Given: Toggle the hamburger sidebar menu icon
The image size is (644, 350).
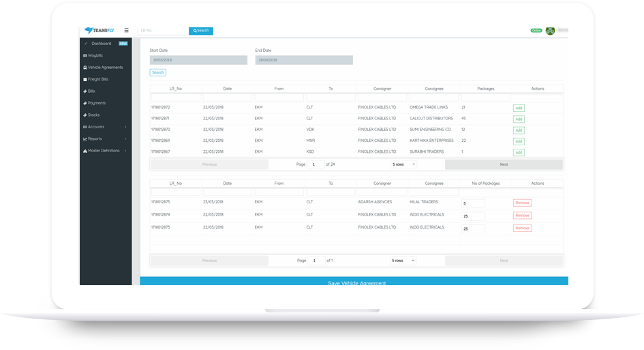Looking at the screenshot, I should [126, 31].
